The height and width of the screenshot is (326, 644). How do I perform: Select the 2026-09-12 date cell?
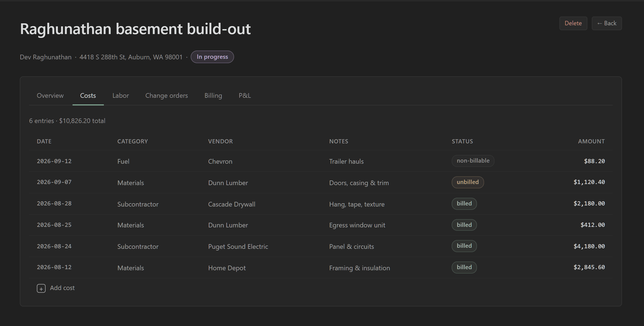pyautogui.click(x=54, y=161)
